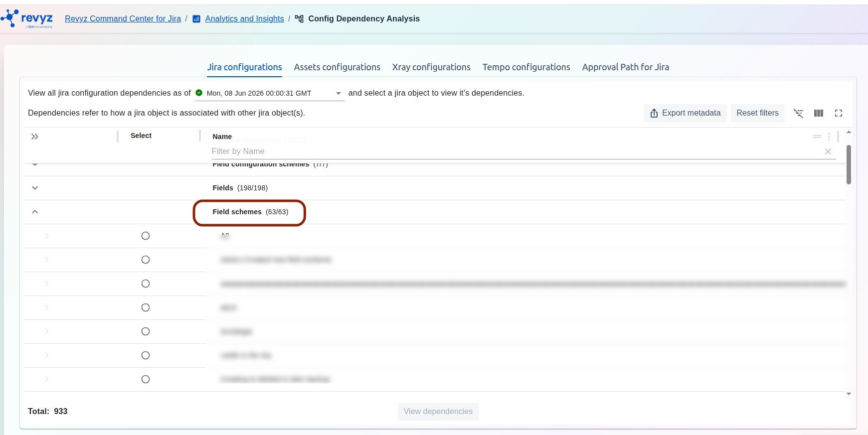Select radio of first Field schemes item
Screen dimensions: 868x435
pyautogui.click(x=146, y=236)
